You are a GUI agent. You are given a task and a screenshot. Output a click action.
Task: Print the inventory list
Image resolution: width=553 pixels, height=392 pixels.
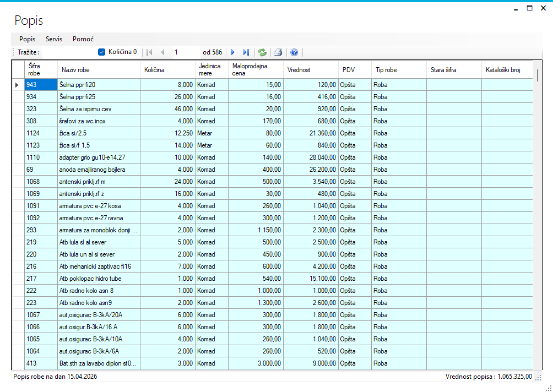[x=278, y=52]
